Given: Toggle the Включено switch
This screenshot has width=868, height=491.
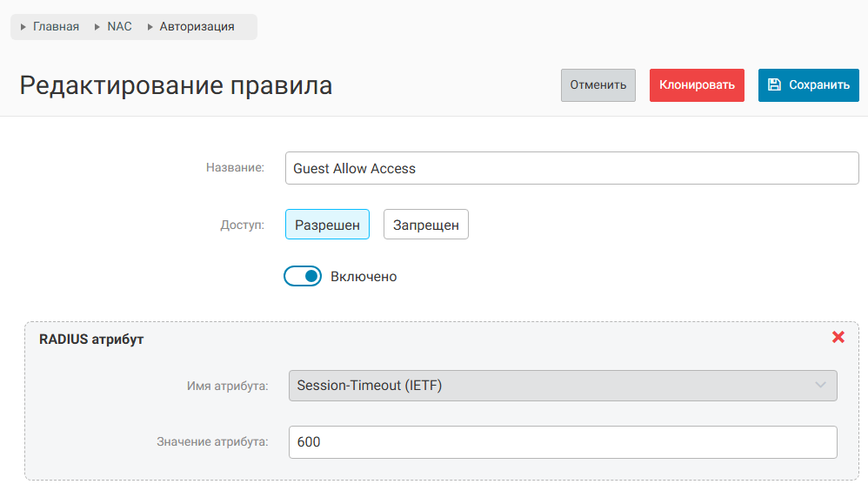Looking at the screenshot, I should click(x=303, y=276).
